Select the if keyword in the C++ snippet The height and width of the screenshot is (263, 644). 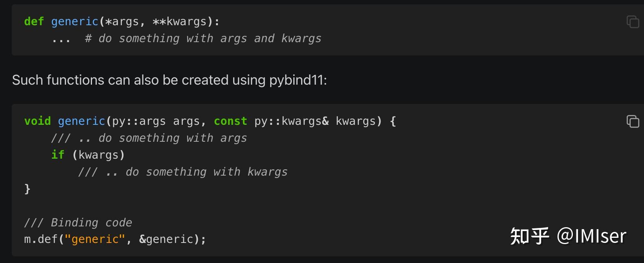coord(57,154)
